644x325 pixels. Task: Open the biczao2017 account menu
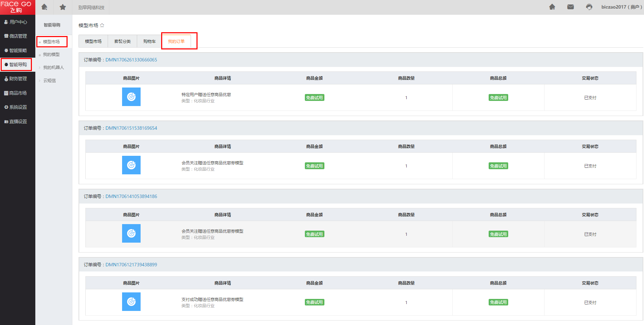pos(621,7)
